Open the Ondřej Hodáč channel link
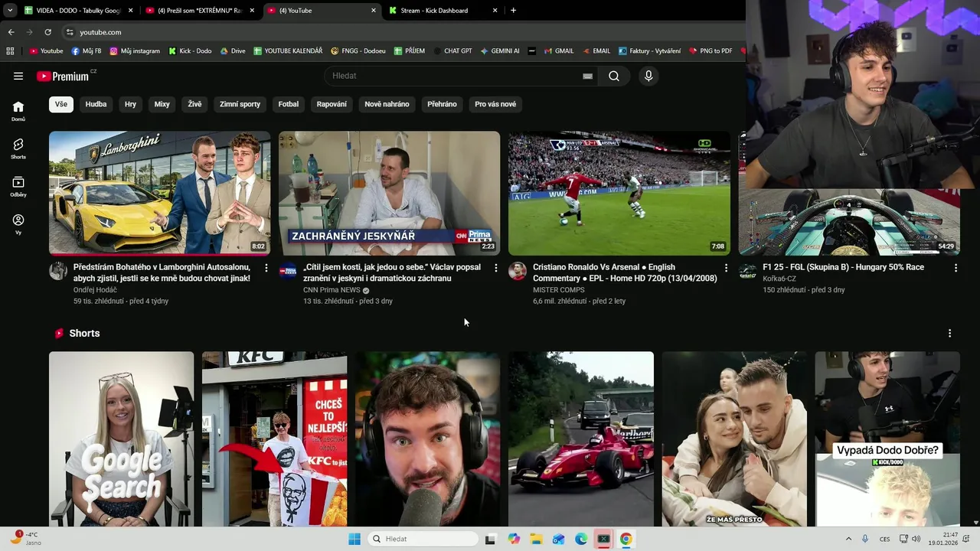The width and height of the screenshot is (980, 551). pos(95,290)
